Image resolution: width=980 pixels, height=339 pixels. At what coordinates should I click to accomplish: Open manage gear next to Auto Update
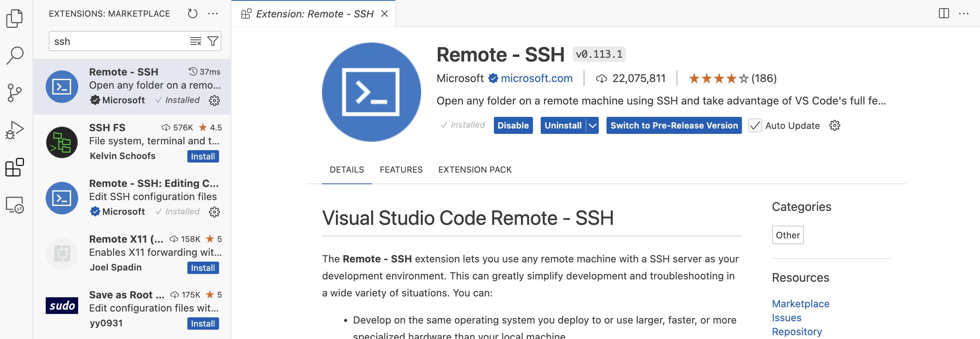click(835, 125)
